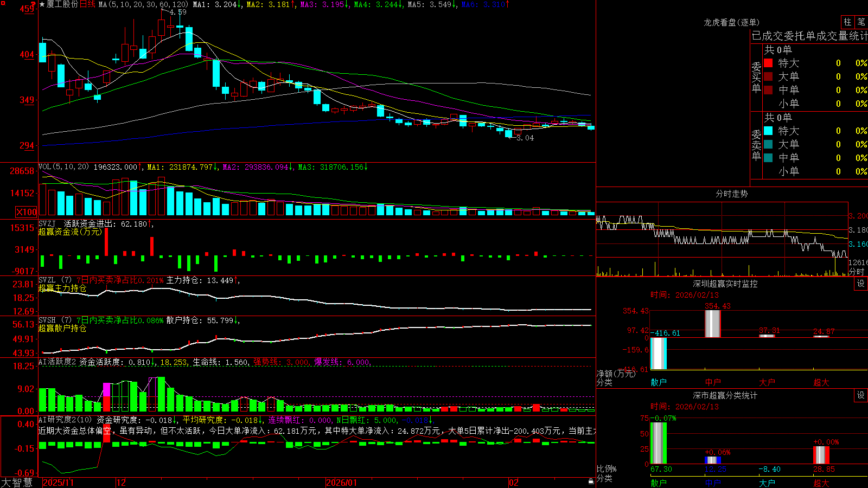This screenshot has width=868, height=488.
Task: Click the red 28.85 超大 bar in 分类统计
Action: (x=821, y=455)
